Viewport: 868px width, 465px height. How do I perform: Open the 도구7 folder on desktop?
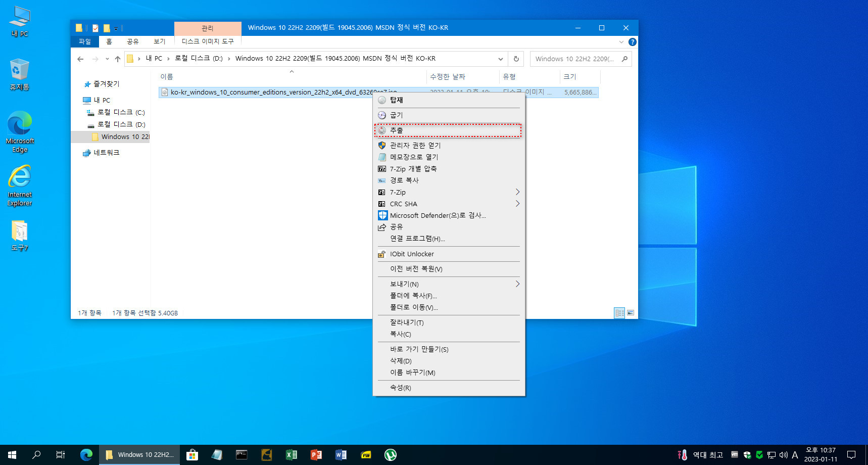(20, 236)
